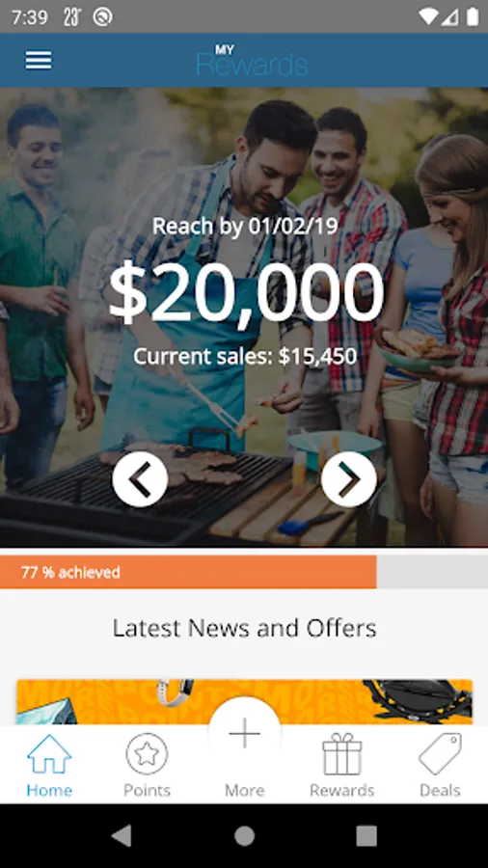
Task: Tap the My Rewards logo
Action: 252,61
